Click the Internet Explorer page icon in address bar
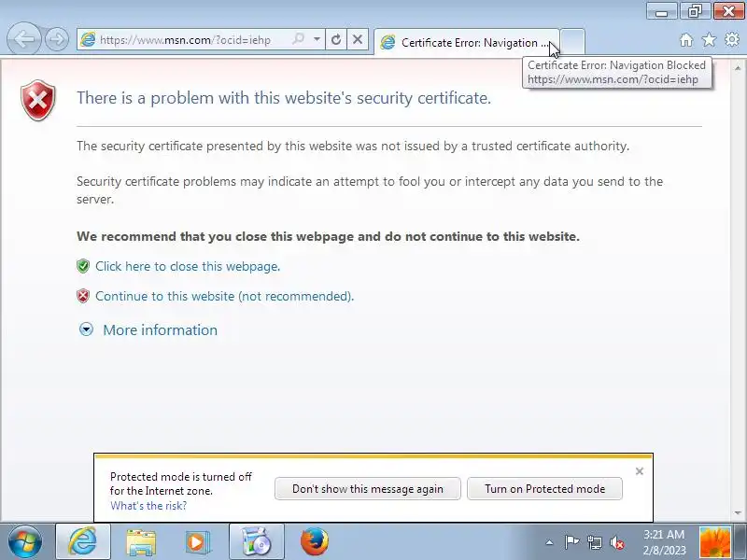Image resolution: width=747 pixels, height=560 pixels. 88,39
